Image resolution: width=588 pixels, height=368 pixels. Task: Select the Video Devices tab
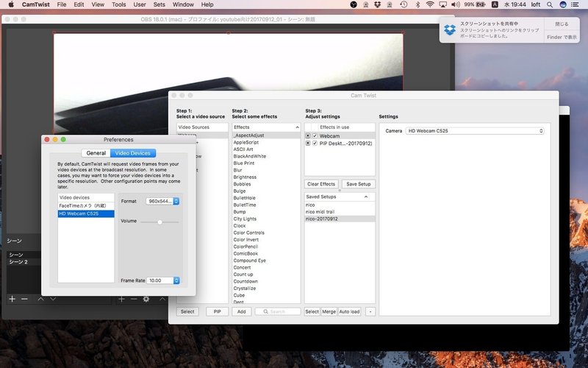(x=133, y=153)
